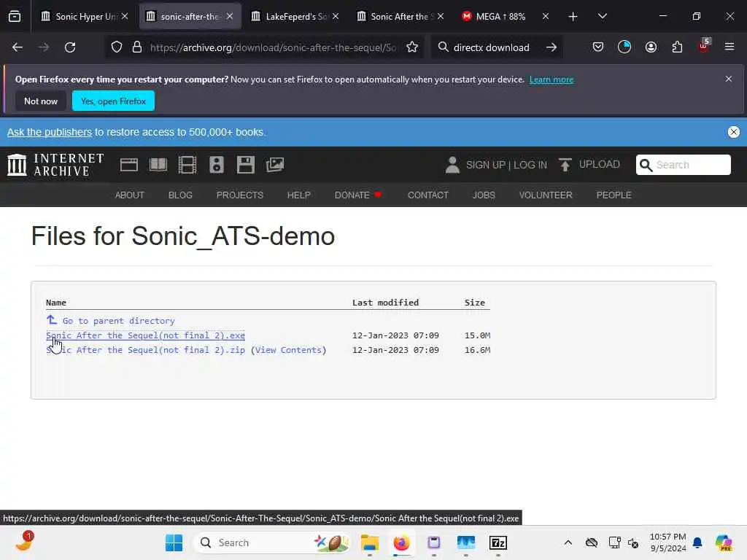Click the taskbar Search box
747x560 pixels.
tap(272, 542)
